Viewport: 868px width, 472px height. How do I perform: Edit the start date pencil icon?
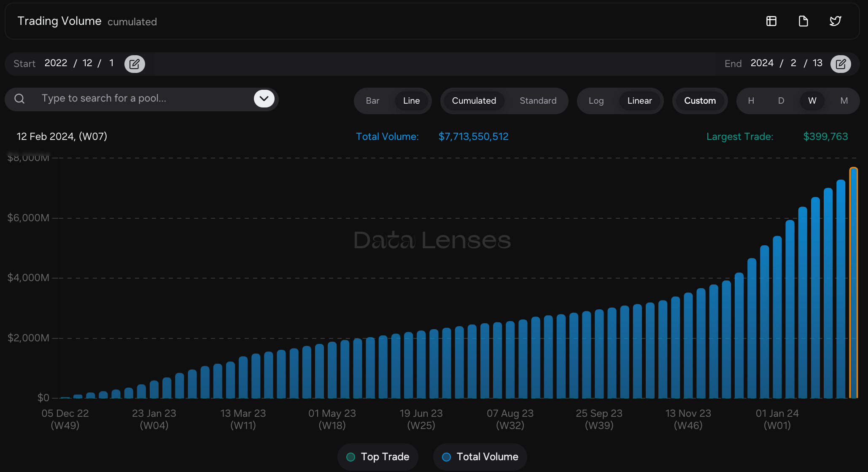[x=135, y=64]
